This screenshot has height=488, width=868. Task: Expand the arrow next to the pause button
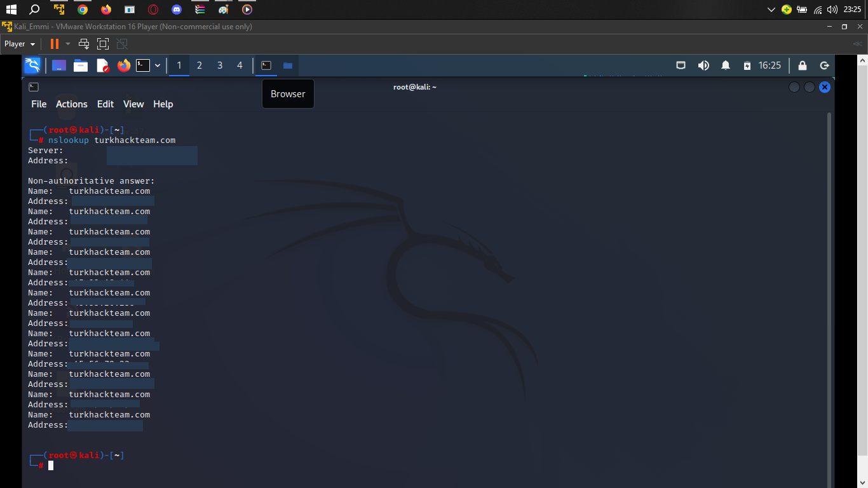(67, 44)
